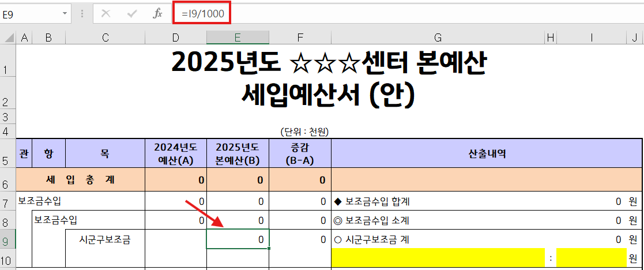
Task: Click the '(단위 : 천원)' unit label
Action: [x=304, y=132]
